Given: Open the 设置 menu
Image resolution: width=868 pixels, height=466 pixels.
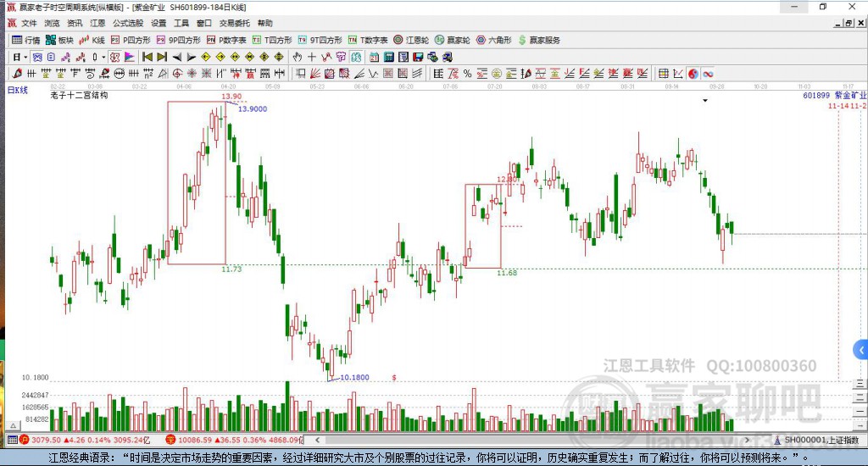Looking at the screenshot, I should tap(159, 23).
